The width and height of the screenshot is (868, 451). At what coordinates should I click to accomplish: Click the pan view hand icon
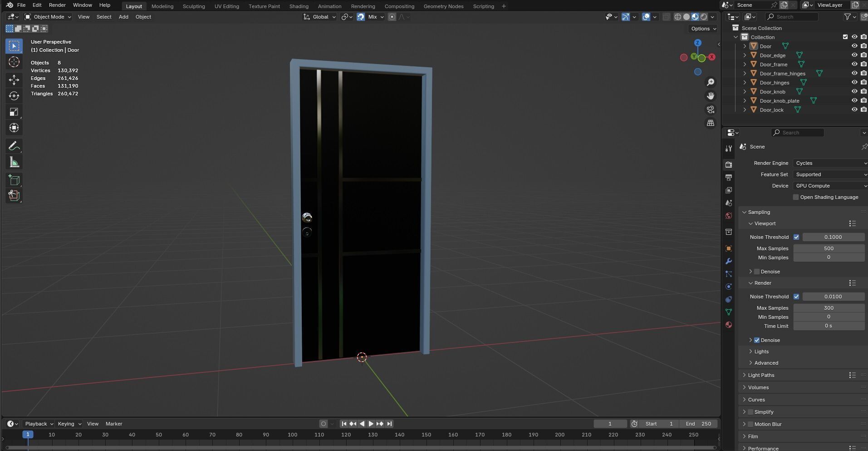(711, 96)
